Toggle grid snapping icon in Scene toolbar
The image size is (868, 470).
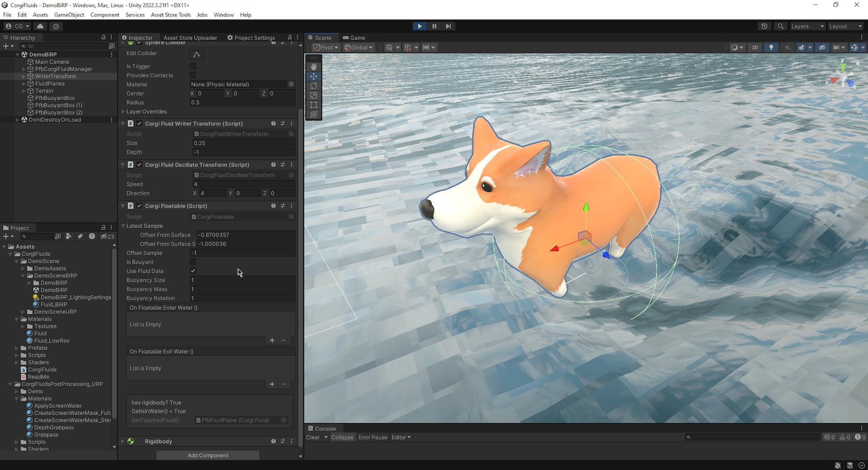click(x=408, y=47)
